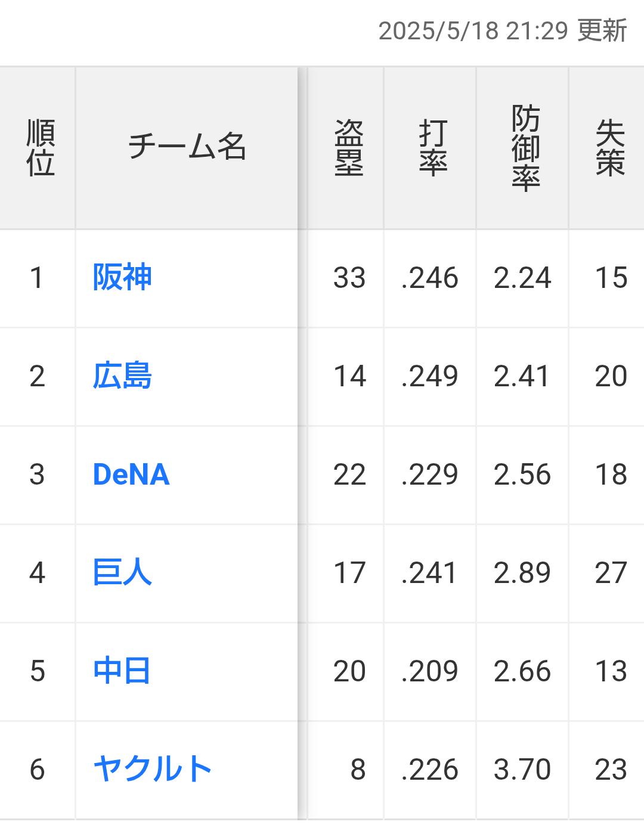The image size is (644, 831).
Task: Select 中日's batting average .209
Action: coord(429,671)
